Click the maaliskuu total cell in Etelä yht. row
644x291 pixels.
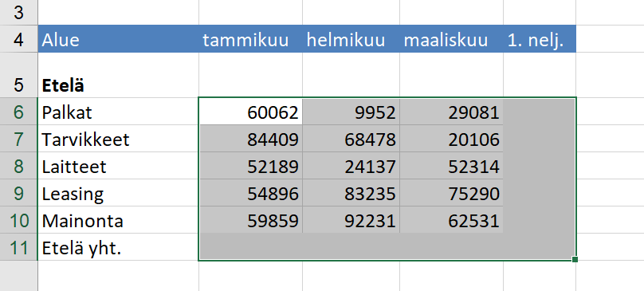[x=451, y=247]
